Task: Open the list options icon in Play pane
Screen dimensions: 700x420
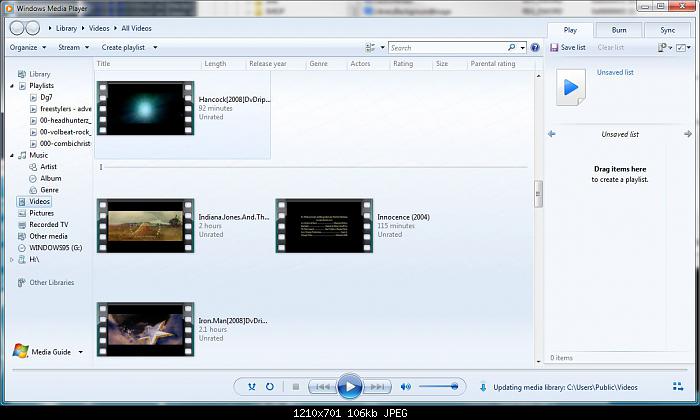Action: tap(664, 47)
